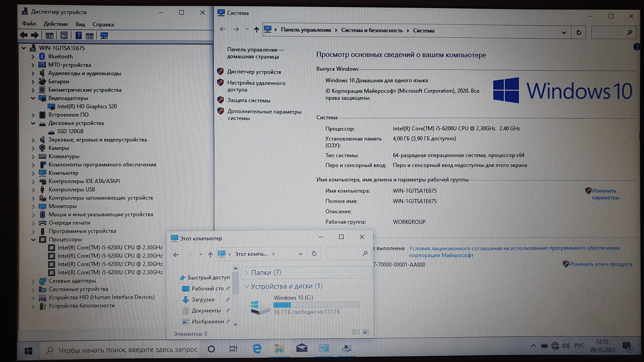Collapse the Видеоадаптеры tree node
The height and width of the screenshot is (362, 644).
pos(33,98)
